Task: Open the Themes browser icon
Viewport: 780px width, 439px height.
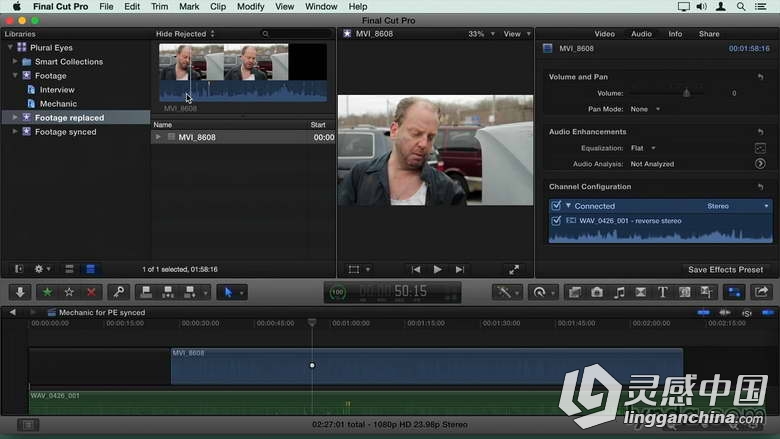Action: tap(706, 292)
